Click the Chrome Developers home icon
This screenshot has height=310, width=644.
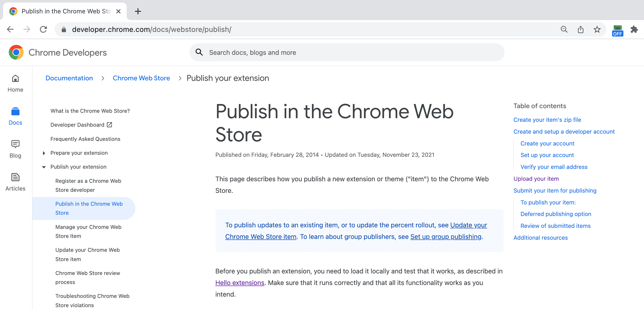(x=16, y=52)
